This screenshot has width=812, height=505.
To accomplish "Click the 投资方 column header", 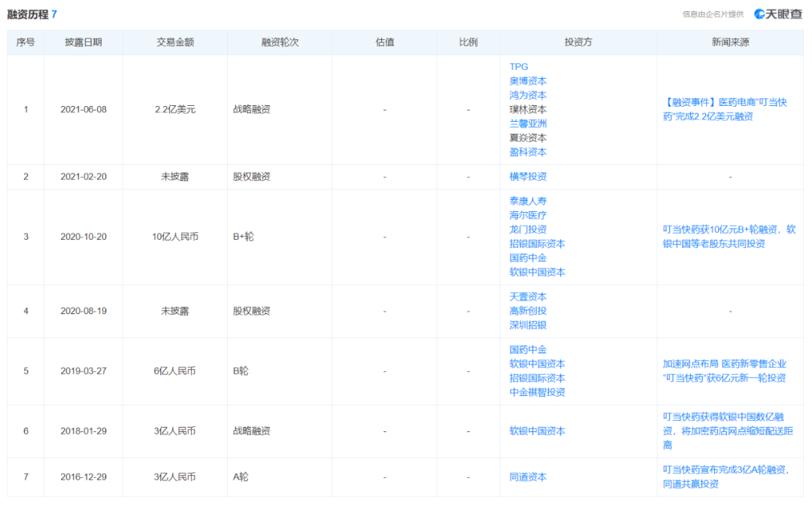I will click(578, 42).
